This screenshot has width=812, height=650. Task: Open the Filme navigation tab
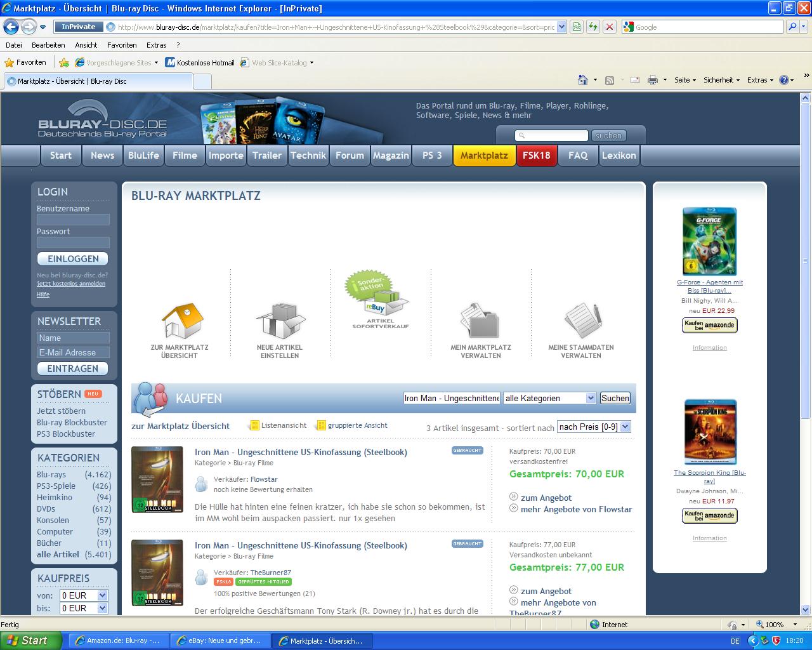click(x=185, y=156)
